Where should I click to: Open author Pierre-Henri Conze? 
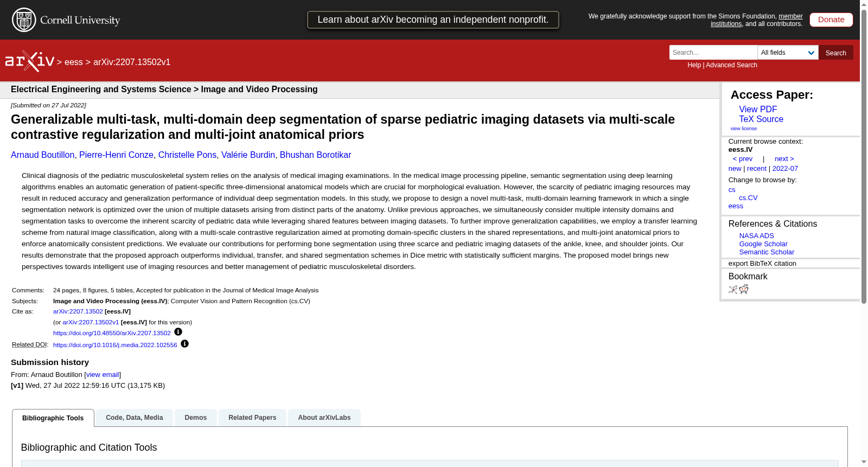point(116,155)
